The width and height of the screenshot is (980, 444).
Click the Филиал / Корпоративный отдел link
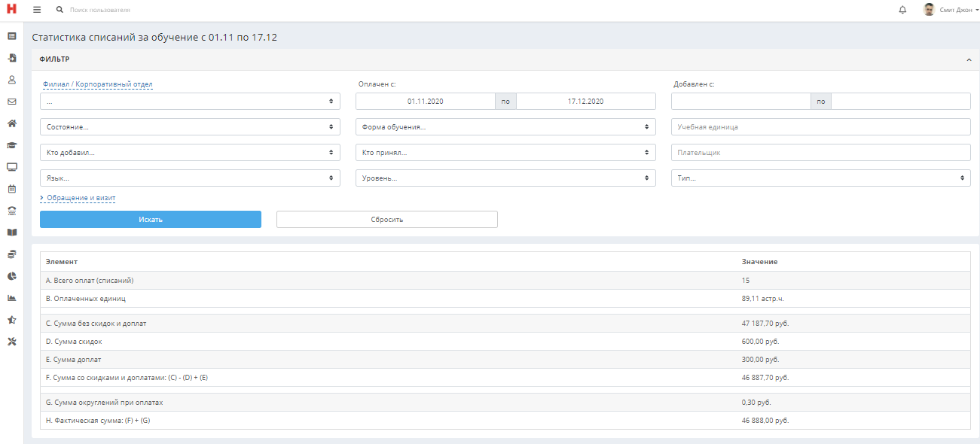pyautogui.click(x=96, y=84)
